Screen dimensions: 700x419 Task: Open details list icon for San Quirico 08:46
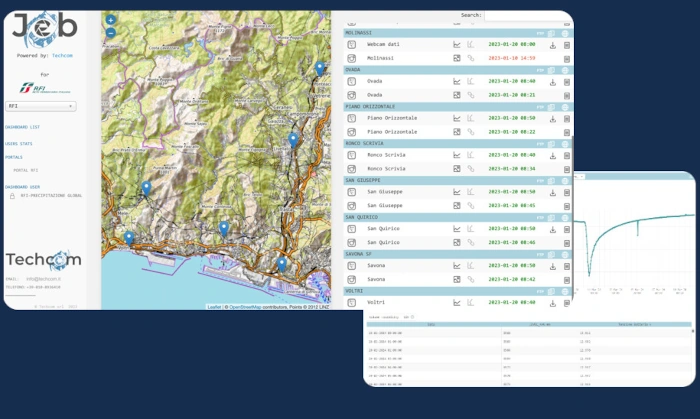pyautogui.click(x=567, y=243)
